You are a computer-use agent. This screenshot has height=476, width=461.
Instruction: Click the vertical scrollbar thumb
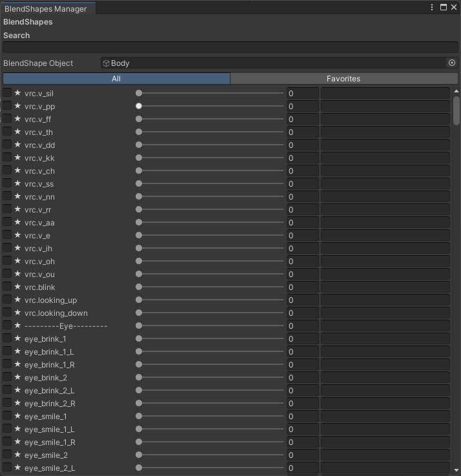456,110
